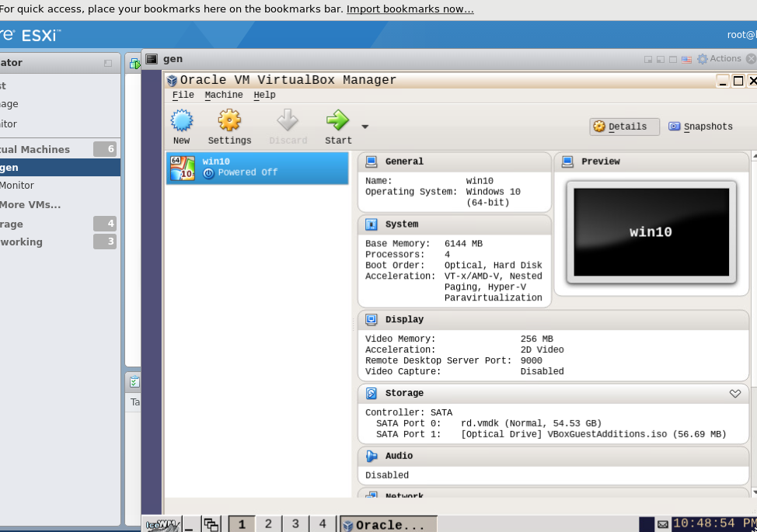Open the IceWM start menu
The width and height of the screenshot is (757, 532).
[x=162, y=524]
